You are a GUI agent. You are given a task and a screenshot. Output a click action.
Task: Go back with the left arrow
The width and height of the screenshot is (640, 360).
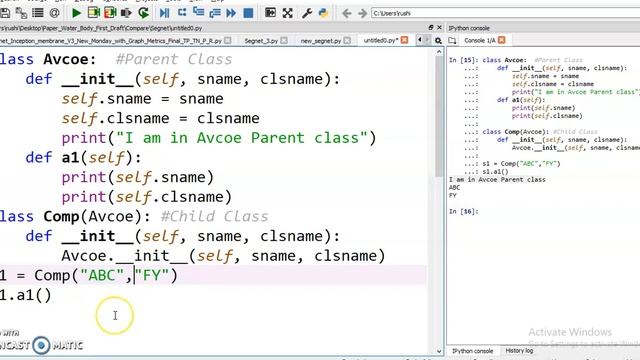pos(347,13)
